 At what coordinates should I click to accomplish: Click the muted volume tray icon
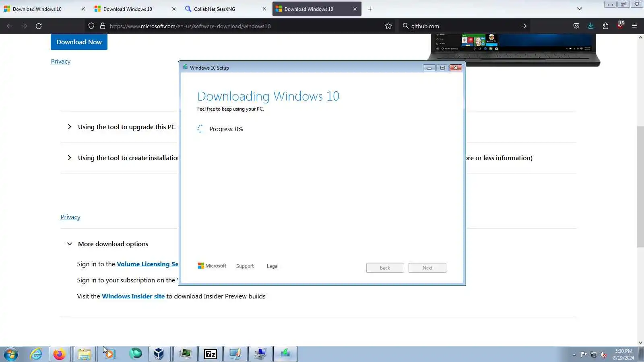coord(603,354)
